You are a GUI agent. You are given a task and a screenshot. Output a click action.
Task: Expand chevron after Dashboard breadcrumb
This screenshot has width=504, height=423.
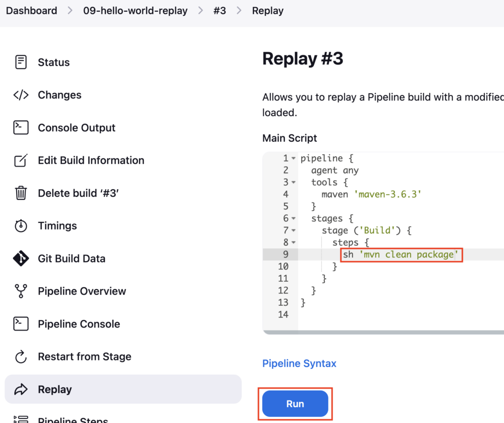pos(70,11)
